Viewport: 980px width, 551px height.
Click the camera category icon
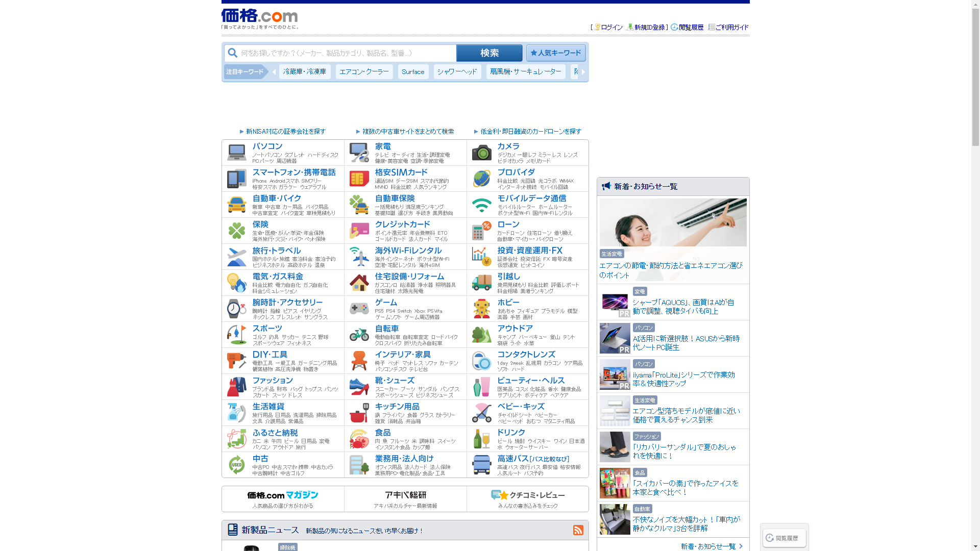pyautogui.click(x=481, y=153)
